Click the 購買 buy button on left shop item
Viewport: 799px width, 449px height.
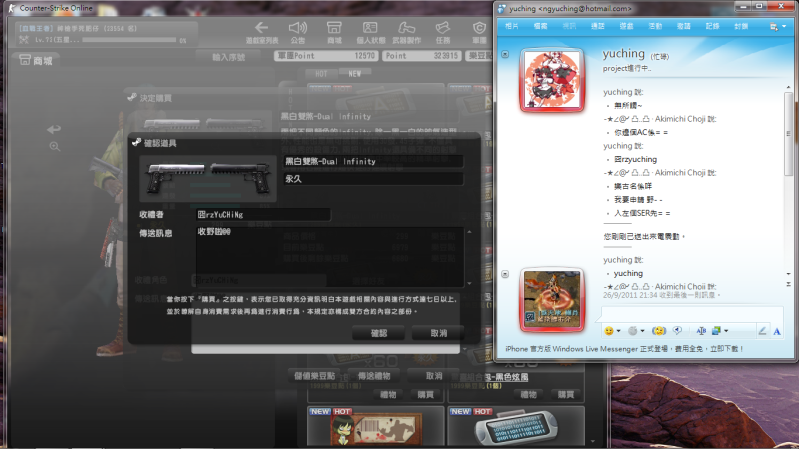click(425, 394)
